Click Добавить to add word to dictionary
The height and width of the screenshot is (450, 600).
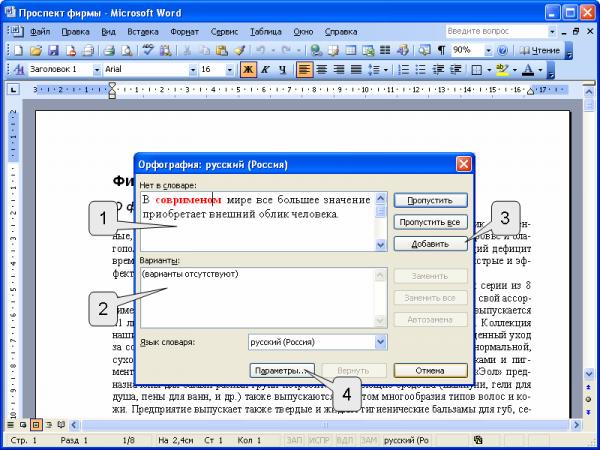tap(430, 244)
